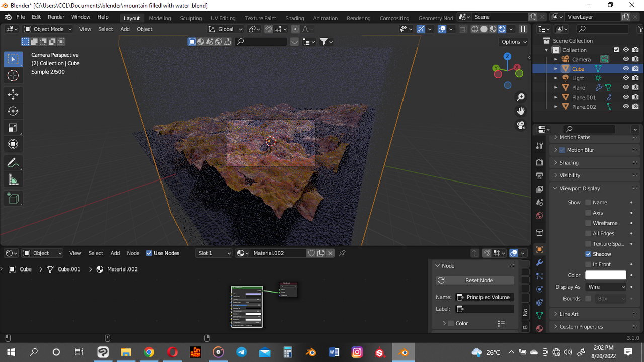Hide the Light object with its eye icon

point(626,78)
